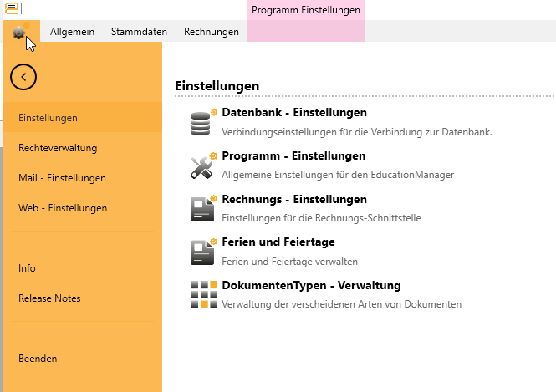
Task: Switch to the Stammdaten tab
Action: [139, 32]
